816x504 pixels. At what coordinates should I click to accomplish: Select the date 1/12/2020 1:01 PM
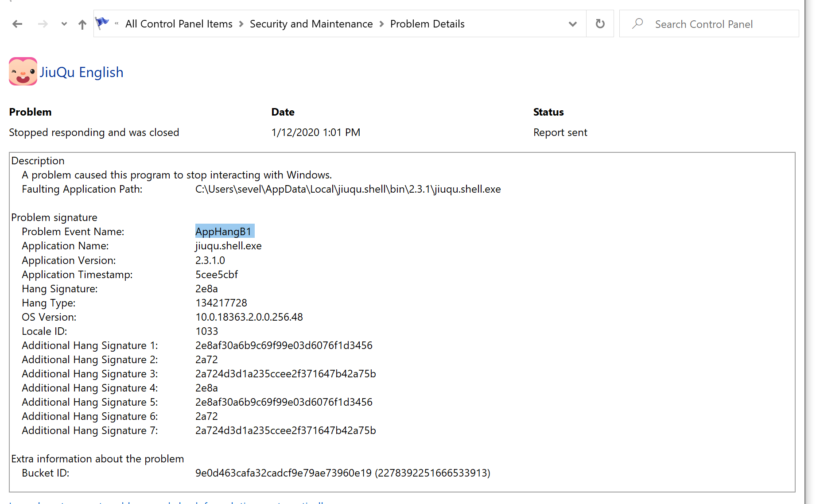[316, 132]
